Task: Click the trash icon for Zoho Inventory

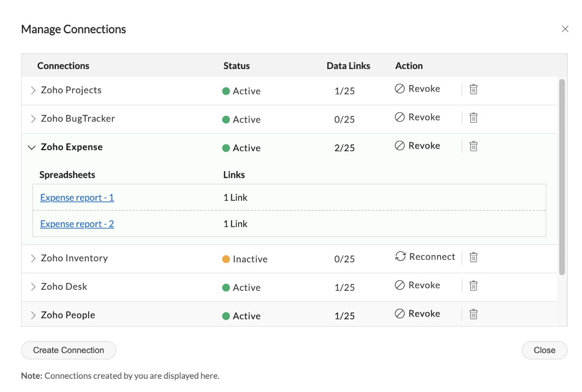Action: 473,257
